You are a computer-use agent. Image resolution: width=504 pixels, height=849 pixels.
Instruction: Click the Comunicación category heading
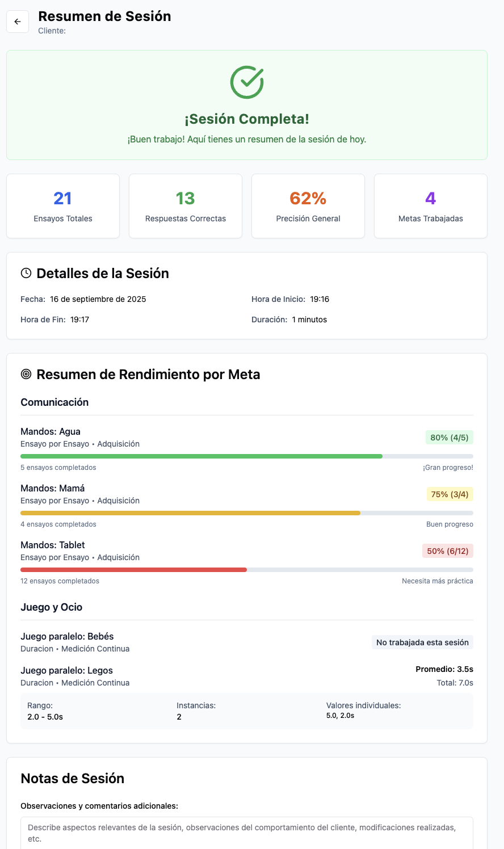click(x=54, y=402)
